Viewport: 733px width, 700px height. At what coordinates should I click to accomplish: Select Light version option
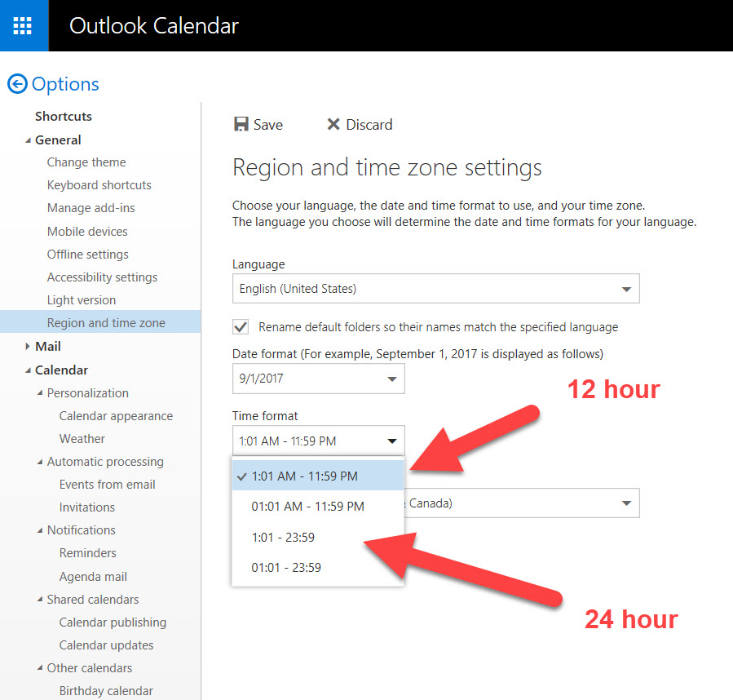[x=82, y=300]
